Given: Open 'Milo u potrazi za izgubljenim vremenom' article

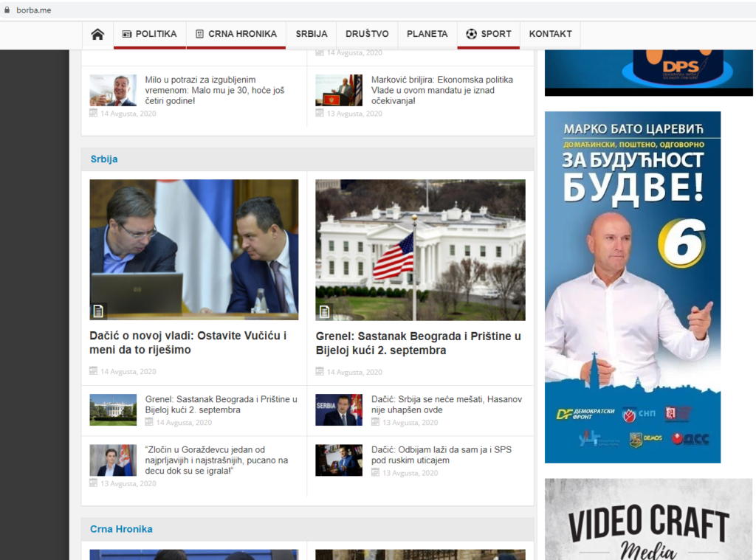Looking at the screenshot, I should (x=215, y=90).
